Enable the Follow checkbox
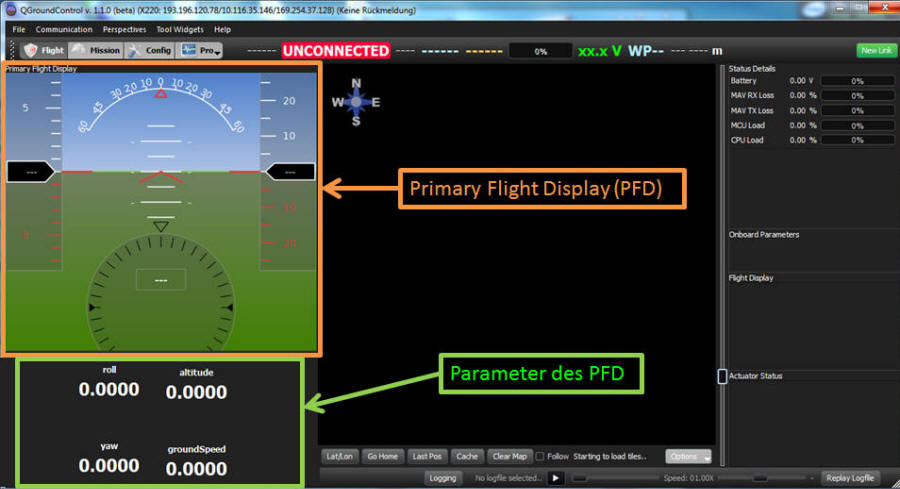 540,456
